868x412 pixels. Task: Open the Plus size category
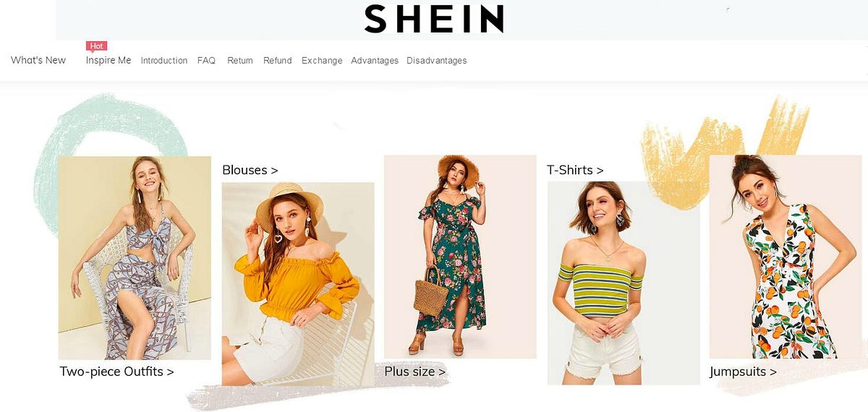(x=415, y=372)
